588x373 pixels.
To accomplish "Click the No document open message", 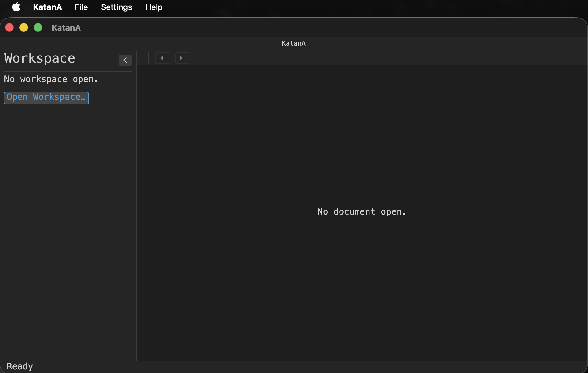I will 361,211.
